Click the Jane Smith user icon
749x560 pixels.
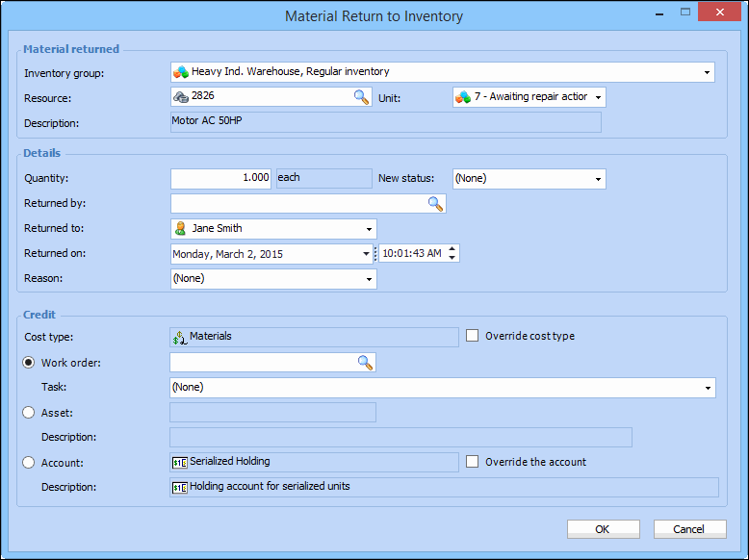click(x=180, y=229)
